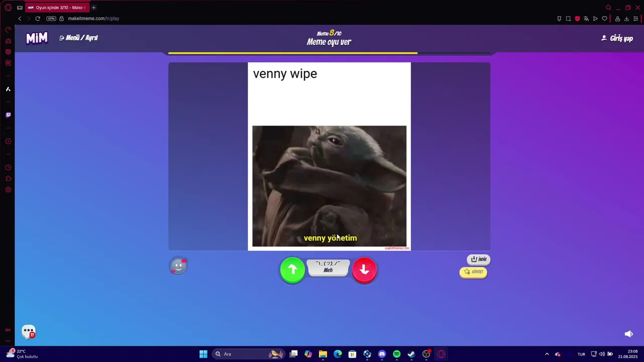Toggle the VPN badge
Image resolution: width=644 pixels, height=362 pixels.
51,19
